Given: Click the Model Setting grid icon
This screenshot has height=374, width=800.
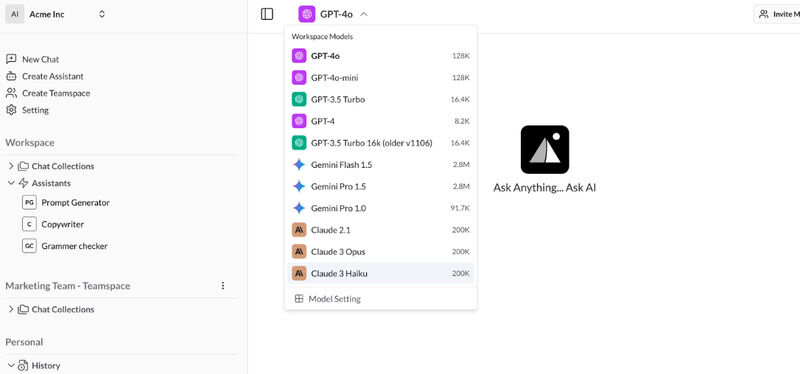Looking at the screenshot, I should [x=299, y=299].
